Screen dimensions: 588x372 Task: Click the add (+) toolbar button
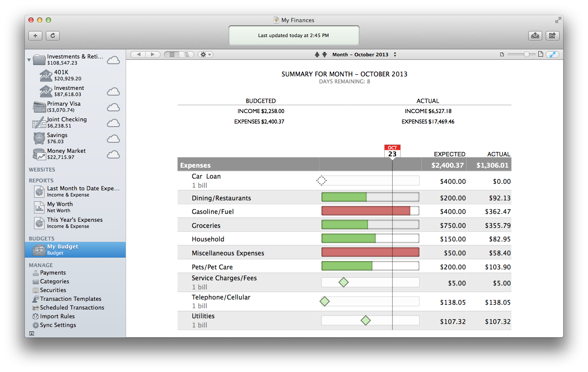(x=35, y=36)
